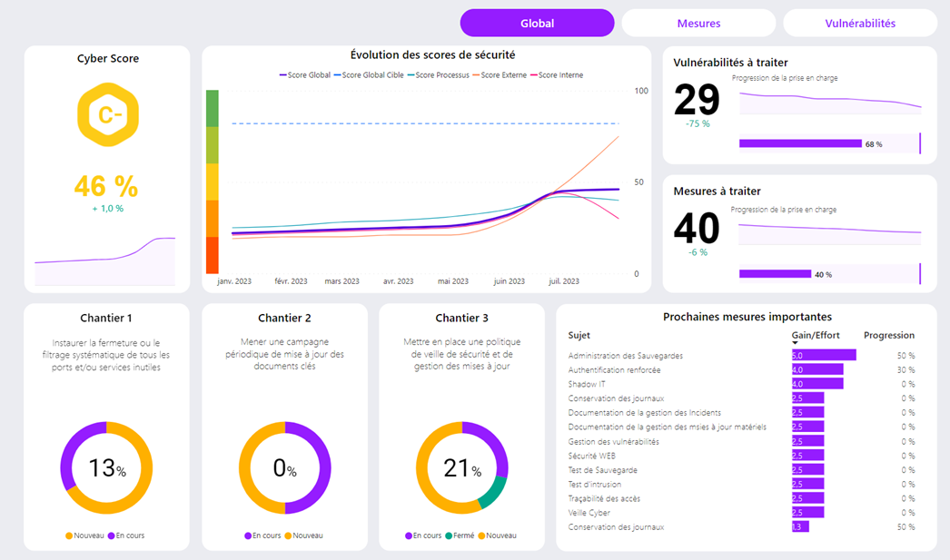Select the Score Global legend entry

(304, 75)
